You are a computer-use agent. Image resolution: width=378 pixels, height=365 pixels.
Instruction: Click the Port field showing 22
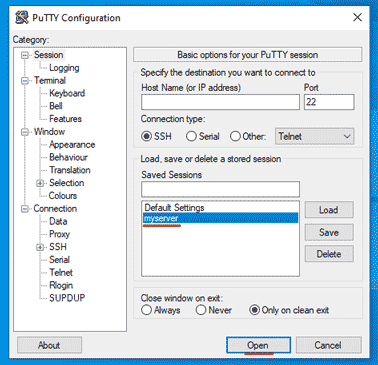[x=329, y=102]
